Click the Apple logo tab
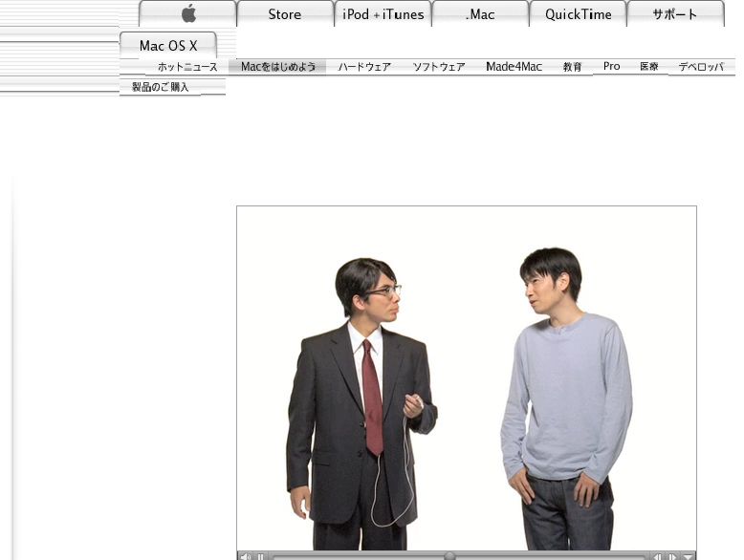The image size is (744, 560). 187,13
